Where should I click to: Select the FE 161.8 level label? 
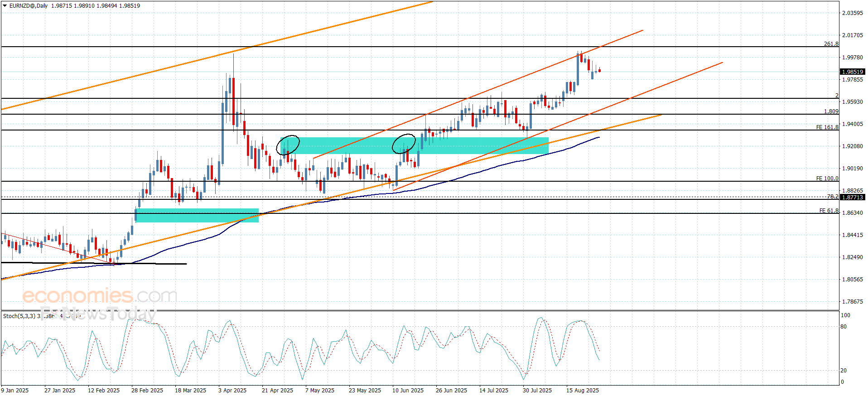pyautogui.click(x=827, y=127)
